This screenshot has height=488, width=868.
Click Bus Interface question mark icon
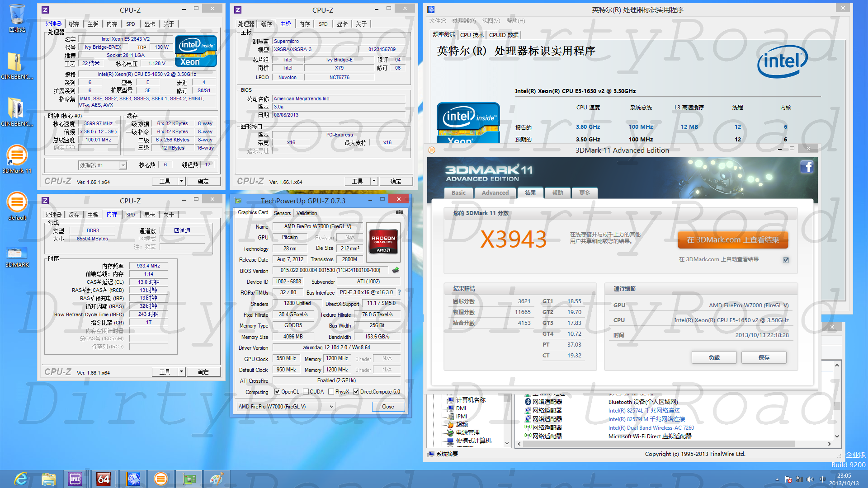tap(399, 292)
